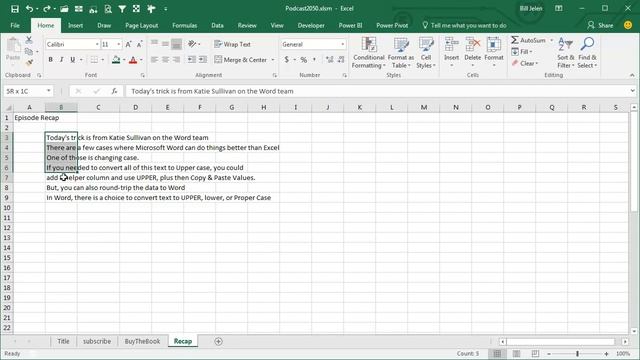The image size is (640, 360).
Task: Open Conditional Formatting menu
Action: click(369, 53)
